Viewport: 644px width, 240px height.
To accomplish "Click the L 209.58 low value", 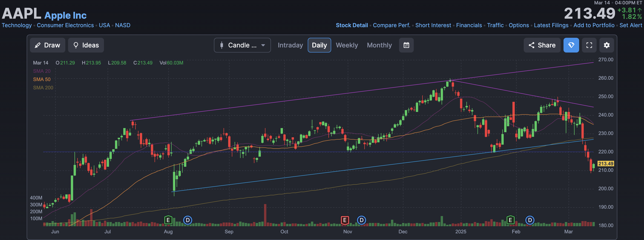I will click(117, 63).
